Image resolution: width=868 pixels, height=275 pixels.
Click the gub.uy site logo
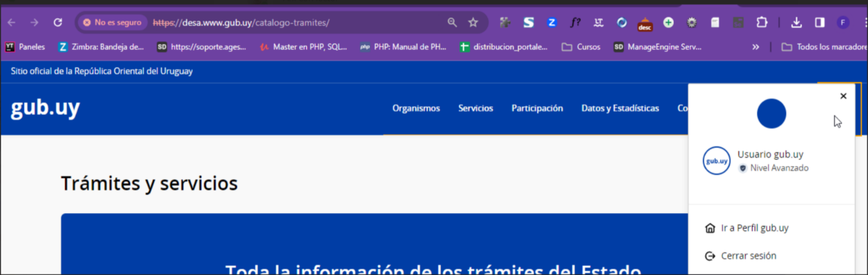pyautogui.click(x=45, y=108)
